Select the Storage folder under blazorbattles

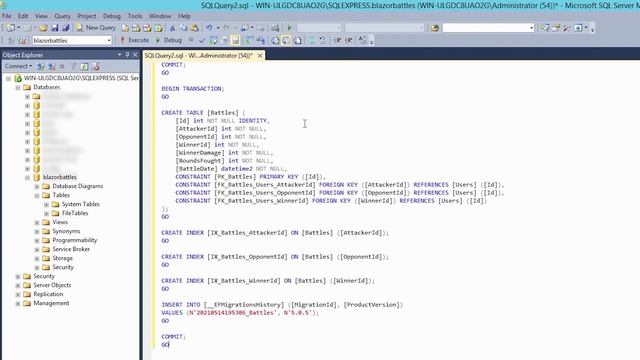[62, 258]
